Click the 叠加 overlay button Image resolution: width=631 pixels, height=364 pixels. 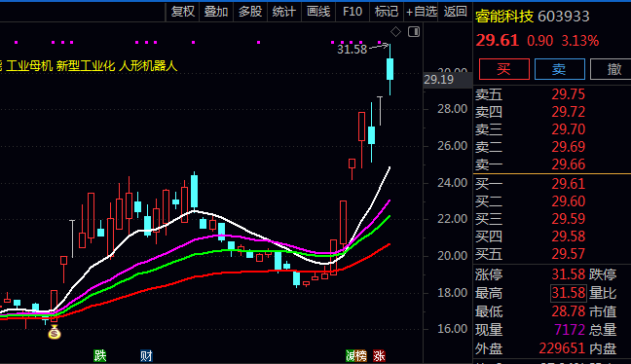pyautogui.click(x=216, y=12)
